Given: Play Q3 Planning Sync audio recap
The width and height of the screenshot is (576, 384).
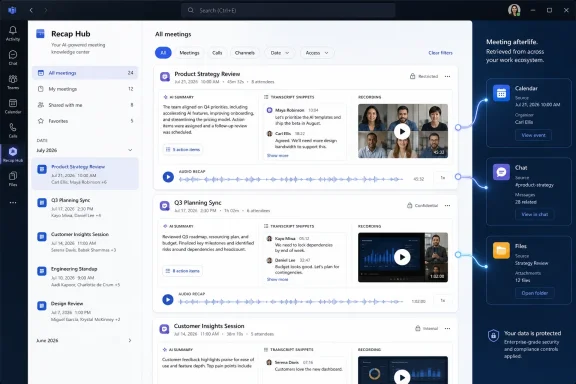Looking at the screenshot, I should [x=168, y=299].
